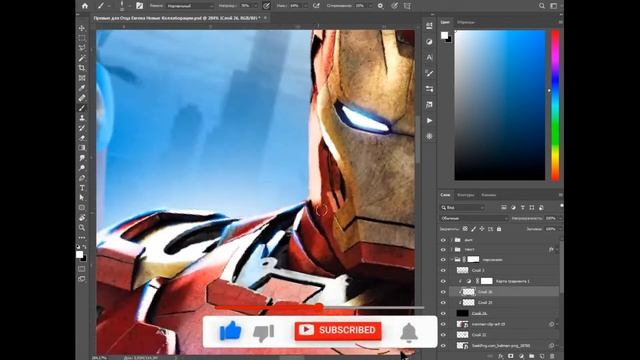
Task: Select the Path Selection tool
Action: tap(82, 198)
